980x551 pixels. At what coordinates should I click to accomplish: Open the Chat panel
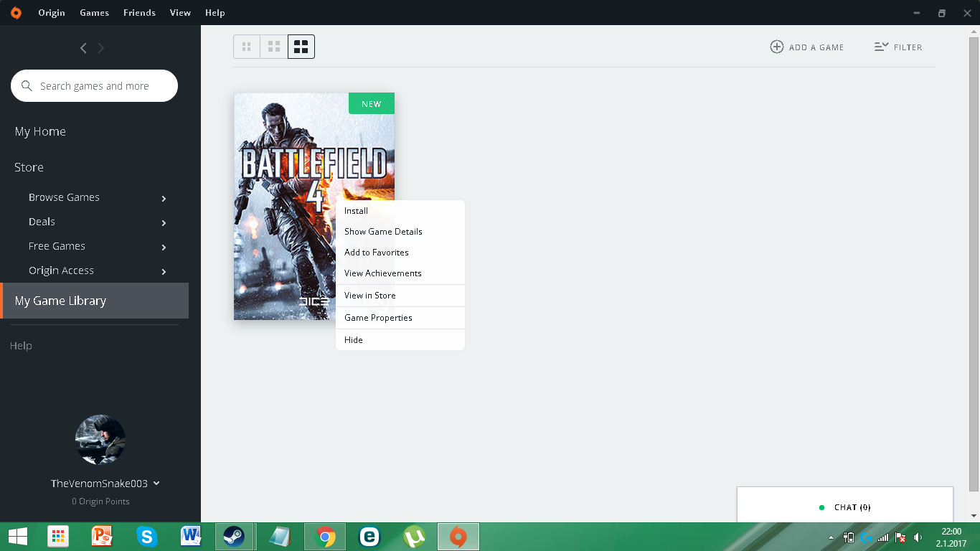point(844,507)
